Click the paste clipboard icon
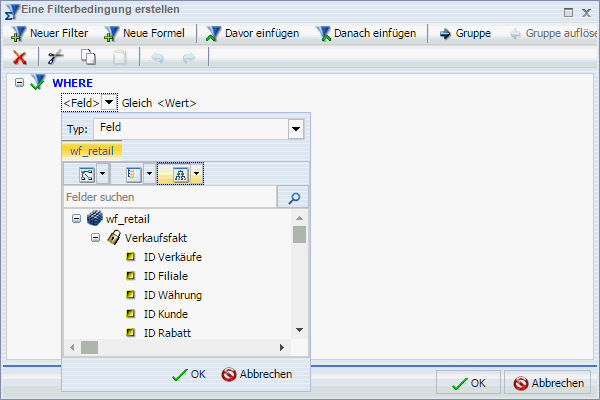 tap(120, 57)
